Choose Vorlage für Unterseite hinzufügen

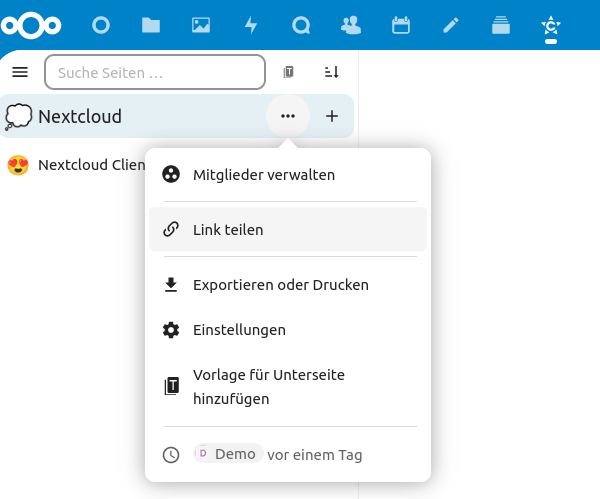(x=288, y=386)
